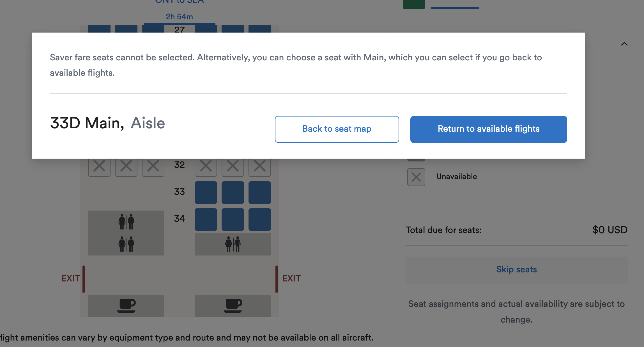644x347 pixels.
Task: Select the aisle seat in row 33
Action: tap(206, 192)
